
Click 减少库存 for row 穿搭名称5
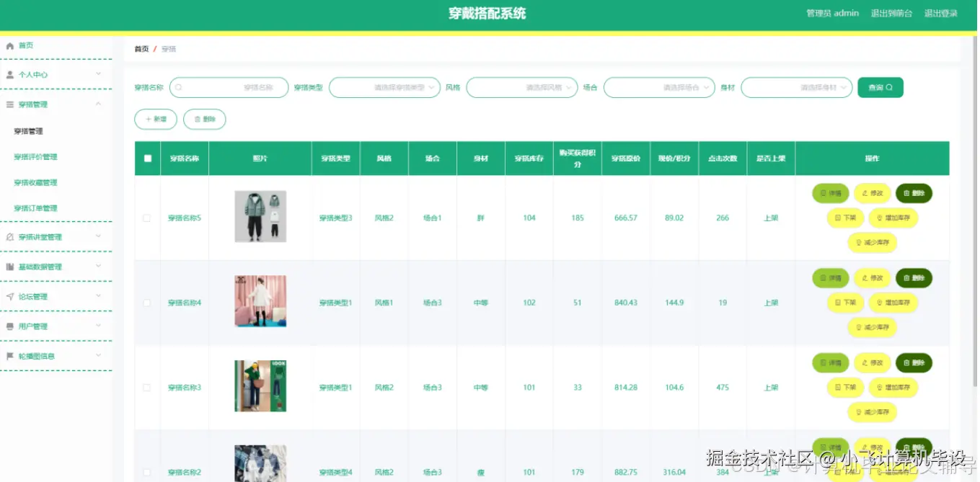872,243
